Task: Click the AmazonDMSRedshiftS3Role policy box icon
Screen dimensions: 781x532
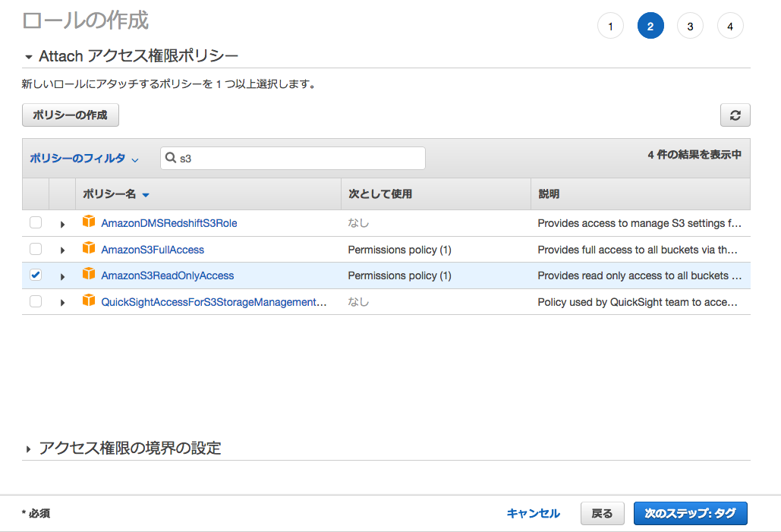Action: point(89,221)
